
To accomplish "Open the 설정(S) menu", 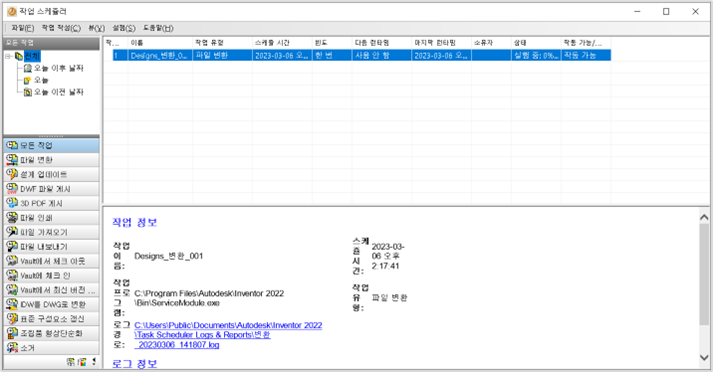I will coord(124,28).
